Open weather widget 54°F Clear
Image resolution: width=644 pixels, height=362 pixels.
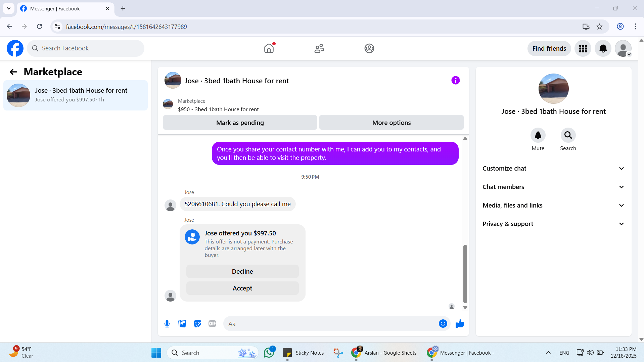21,353
